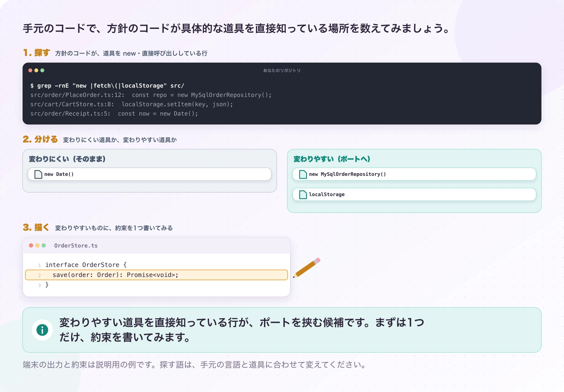Select the new MySqlOrderRepository() chip

point(414,174)
